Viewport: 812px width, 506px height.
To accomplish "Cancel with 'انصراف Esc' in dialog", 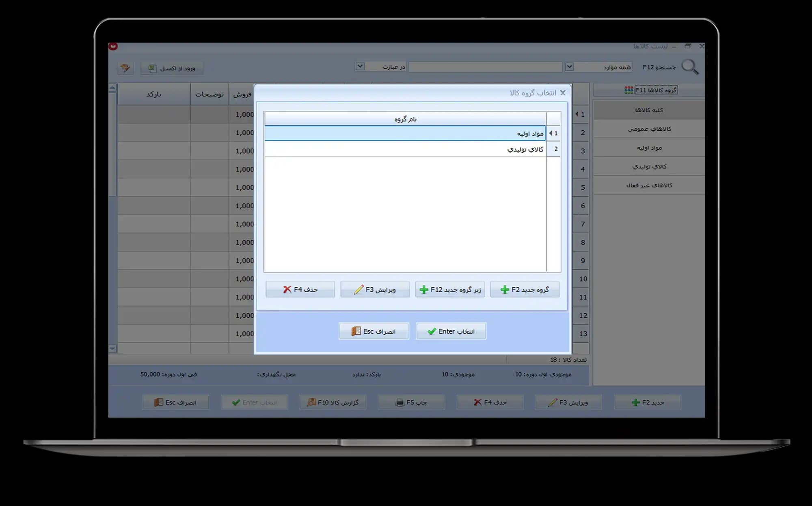I will tap(374, 331).
